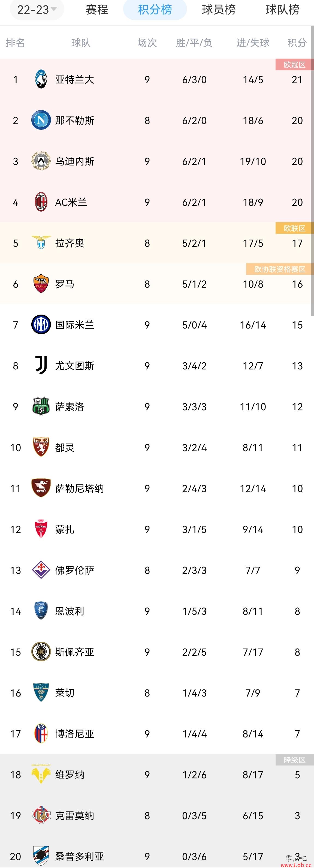The height and width of the screenshot is (868, 314).
Task: Tap the Torino bull crest
Action: coord(41,447)
